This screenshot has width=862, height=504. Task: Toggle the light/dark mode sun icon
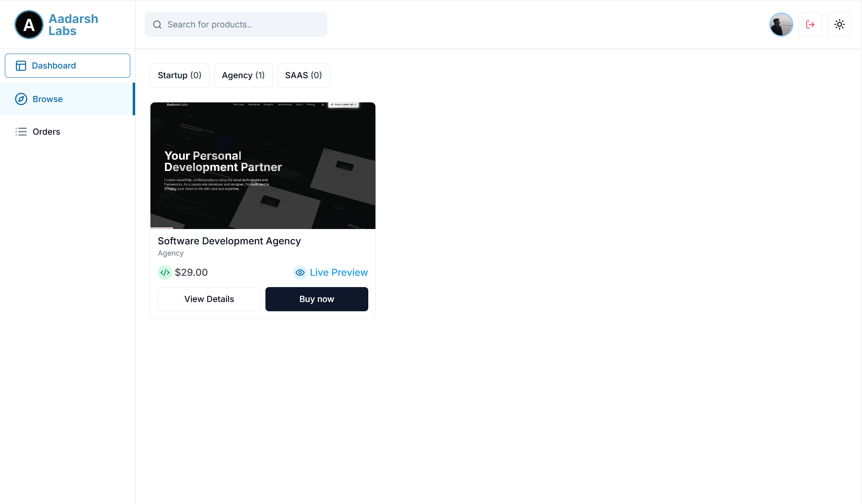(839, 25)
